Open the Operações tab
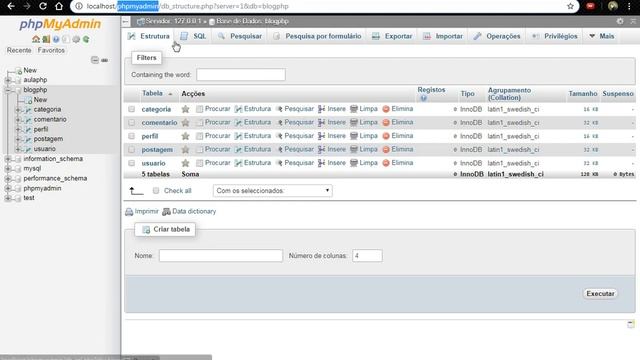 click(497, 36)
